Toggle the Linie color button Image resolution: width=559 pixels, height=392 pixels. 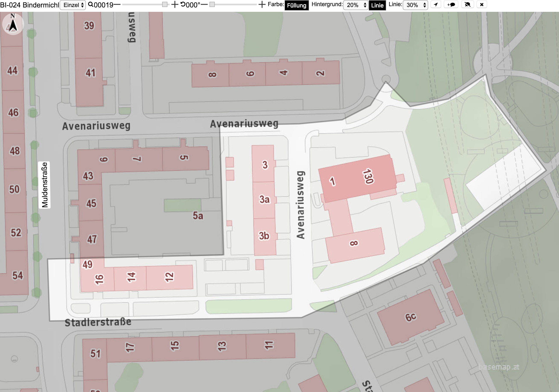click(x=377, y=5)
